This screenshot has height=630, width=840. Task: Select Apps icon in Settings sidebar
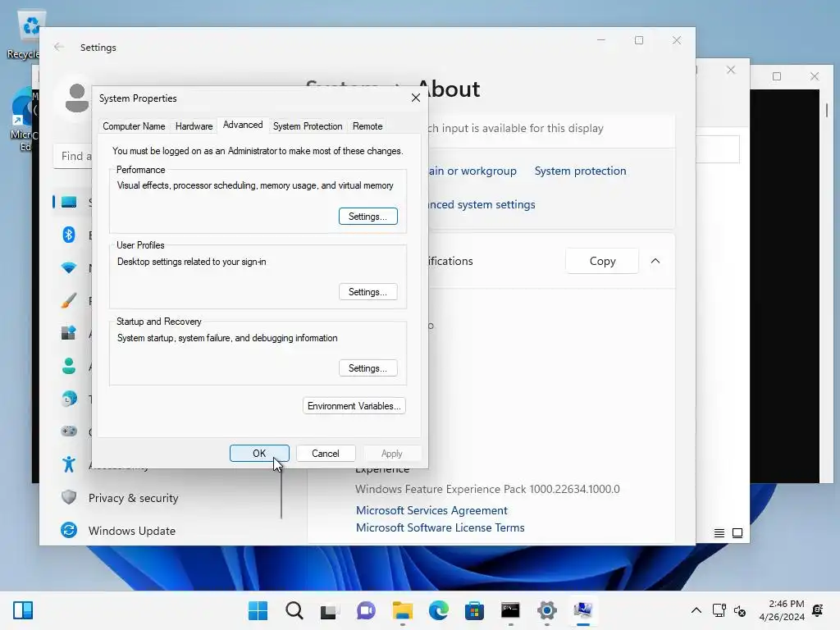point(69,333)
